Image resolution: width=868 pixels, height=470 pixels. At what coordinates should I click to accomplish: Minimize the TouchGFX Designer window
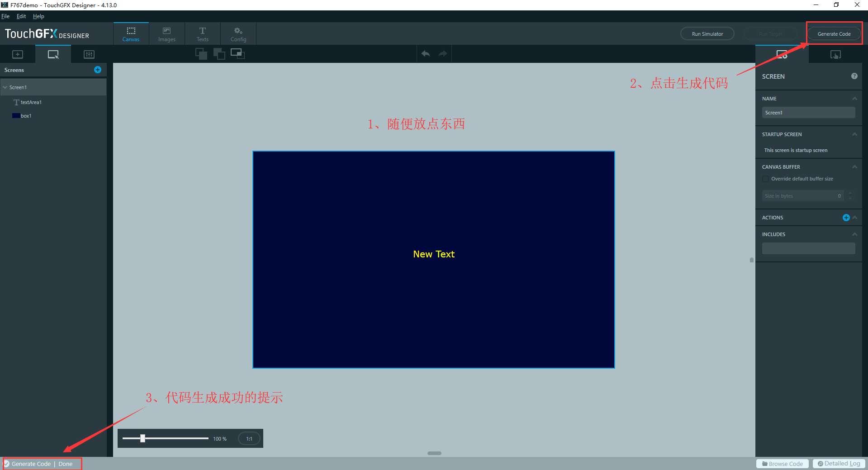tap(816, 5)
